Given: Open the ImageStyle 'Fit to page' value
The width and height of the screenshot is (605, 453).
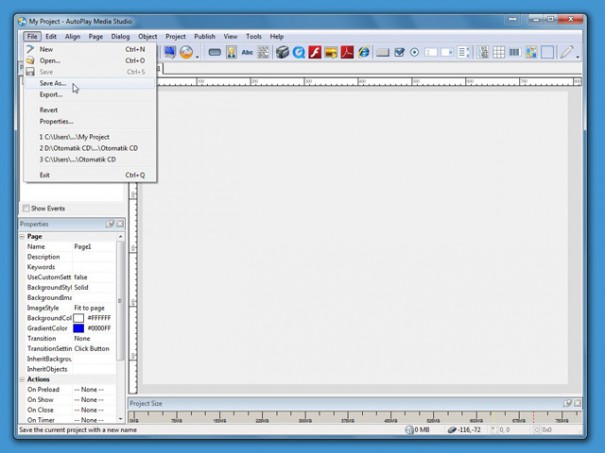Looking at the screenshot, I should coord(93,308).
